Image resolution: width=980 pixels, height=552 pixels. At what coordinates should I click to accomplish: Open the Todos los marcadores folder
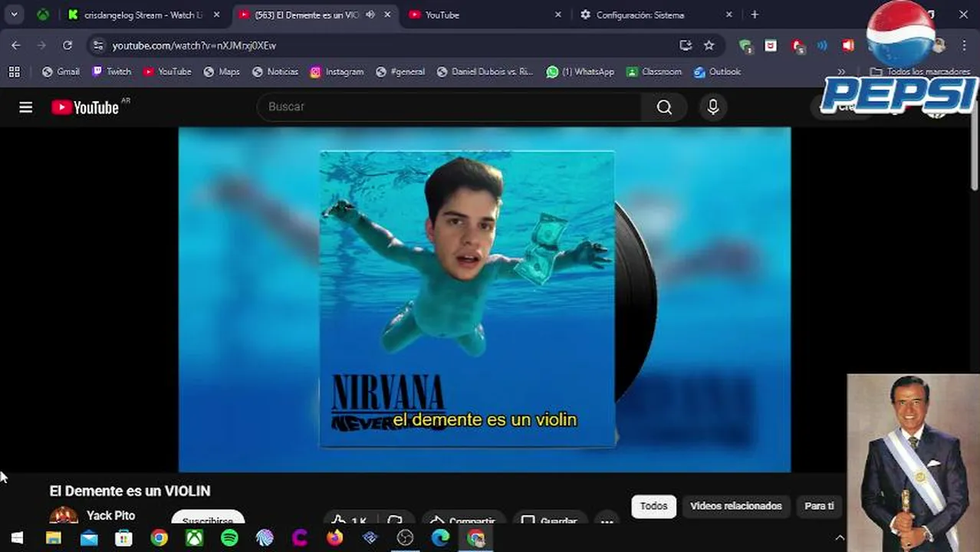[920, 71]
